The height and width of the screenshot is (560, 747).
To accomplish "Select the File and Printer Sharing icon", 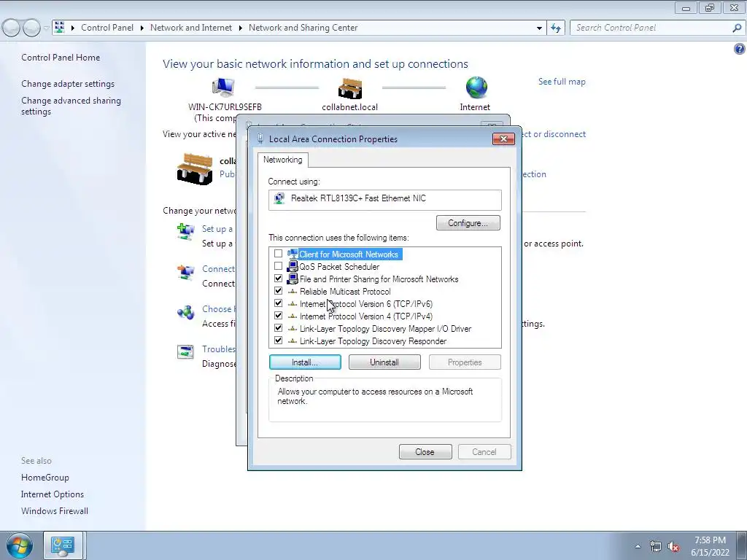I will pos(293,279).
